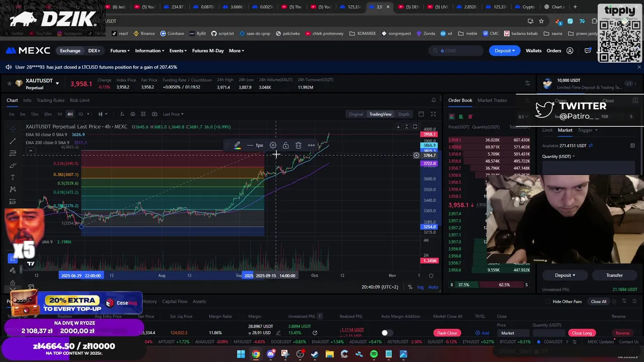Show buy orders only in order book
The width and height of the screenshot is (644, 362).
coord(461,117)
